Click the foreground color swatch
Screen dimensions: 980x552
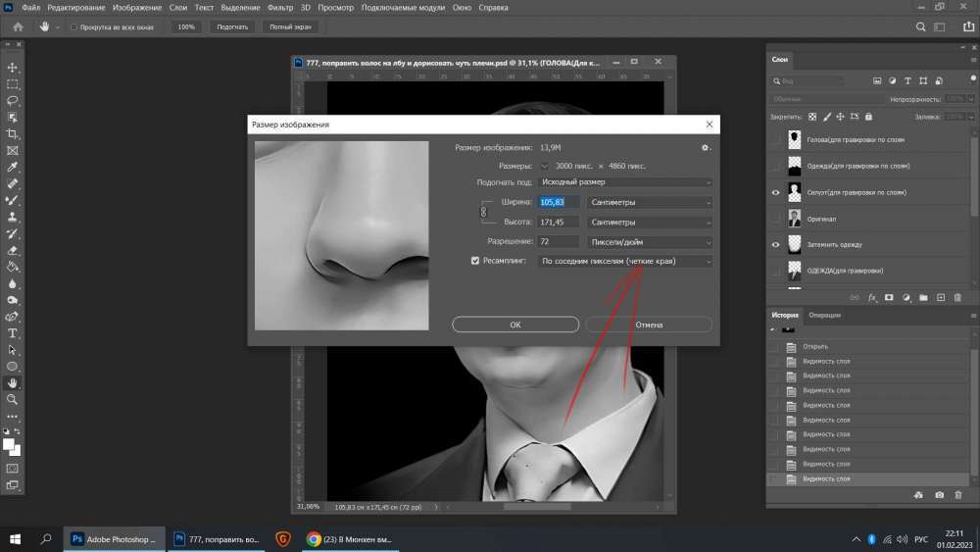click(x=9, y=444)
